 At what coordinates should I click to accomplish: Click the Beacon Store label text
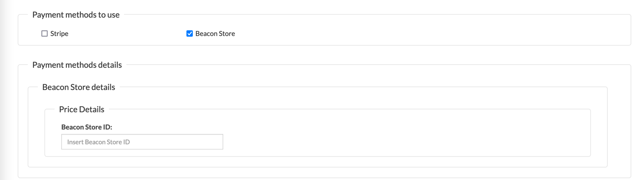click(x=215, y=34)
